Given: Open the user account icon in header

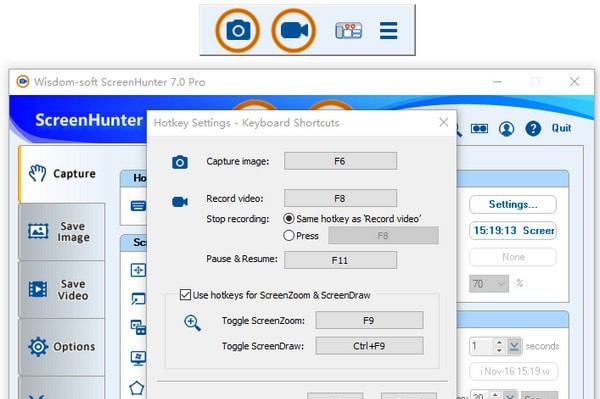Looking at the screenshot, I should 506,129.
